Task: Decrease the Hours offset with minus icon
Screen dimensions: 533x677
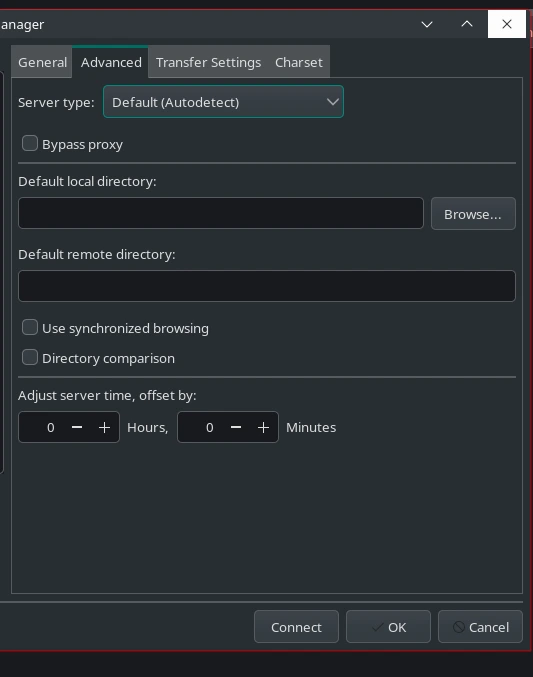Action: tap(77, 427)
